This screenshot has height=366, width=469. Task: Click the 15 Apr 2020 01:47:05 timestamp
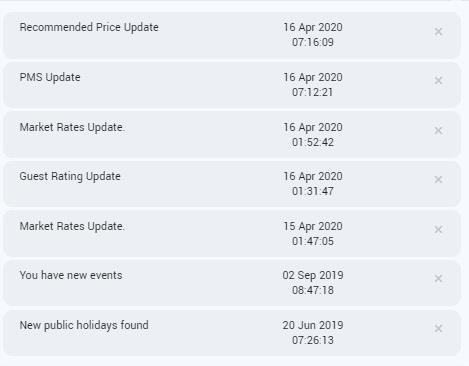pos(313,234)
